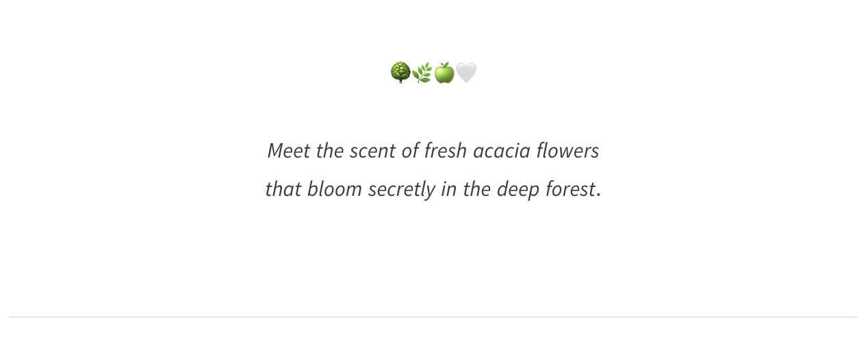Click the period after "forest"
The width and height of the screenshot is (868, 337).
pos(599,192)
